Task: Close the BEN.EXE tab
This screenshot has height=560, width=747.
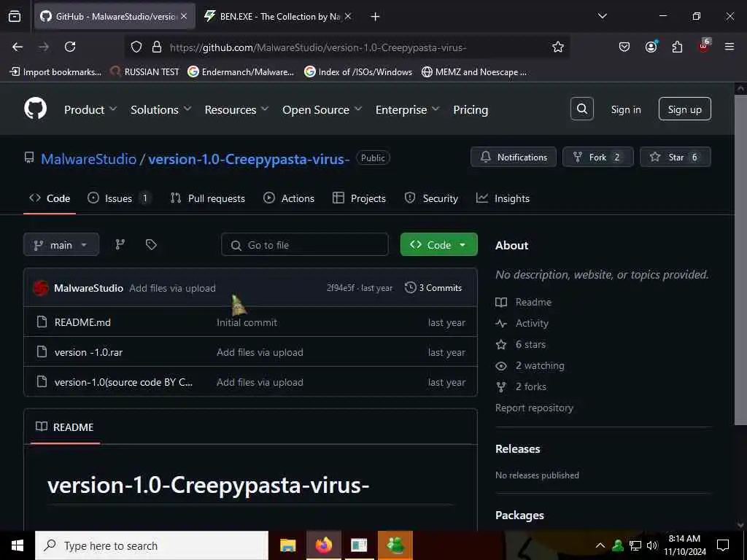Action: (x=348, y=16)
